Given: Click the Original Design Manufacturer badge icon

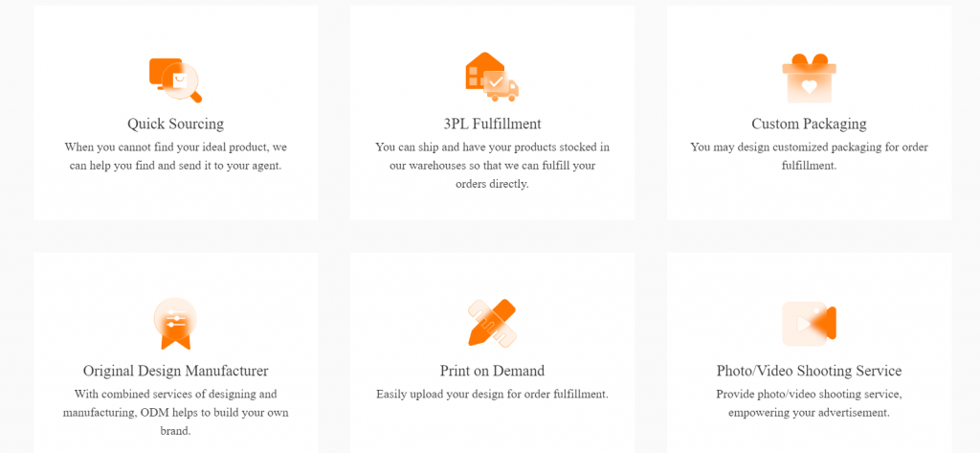Looking at the screenshot, I should tap(176, 324).
